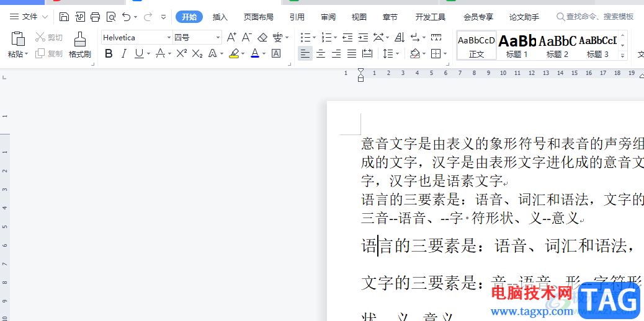Screen dimensions: 644x321
Task: Switch to the 页面布局 tab
Action: pos(258,17)
